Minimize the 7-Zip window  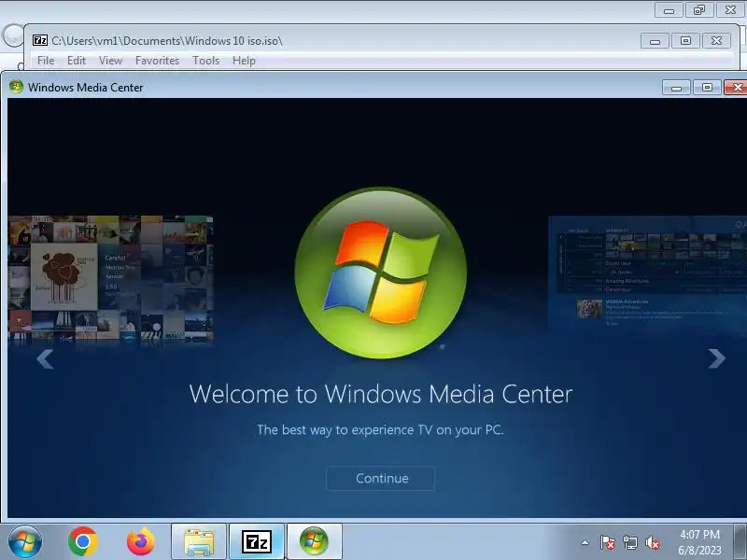coord(655,41)
